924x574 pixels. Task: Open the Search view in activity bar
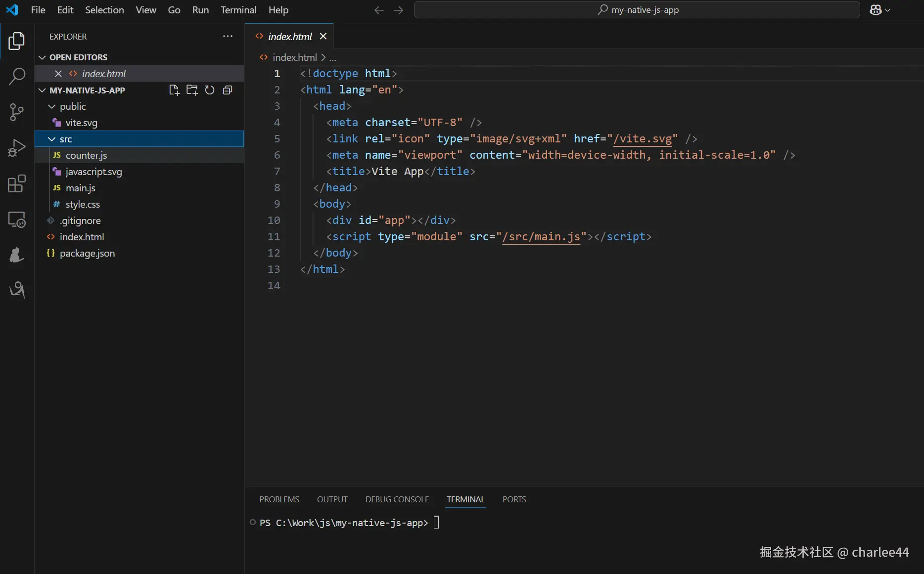click(x=17, y=77)
